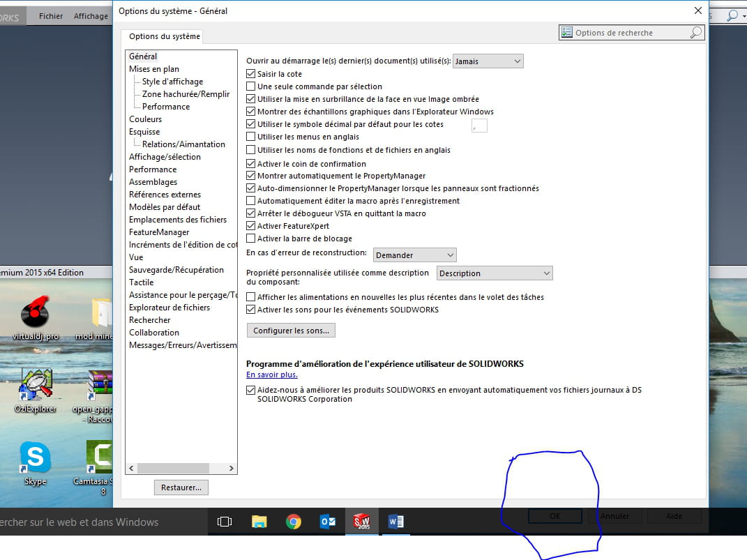Open the Description custom property dropdown
747x560 pixels.
click(495, 273)
